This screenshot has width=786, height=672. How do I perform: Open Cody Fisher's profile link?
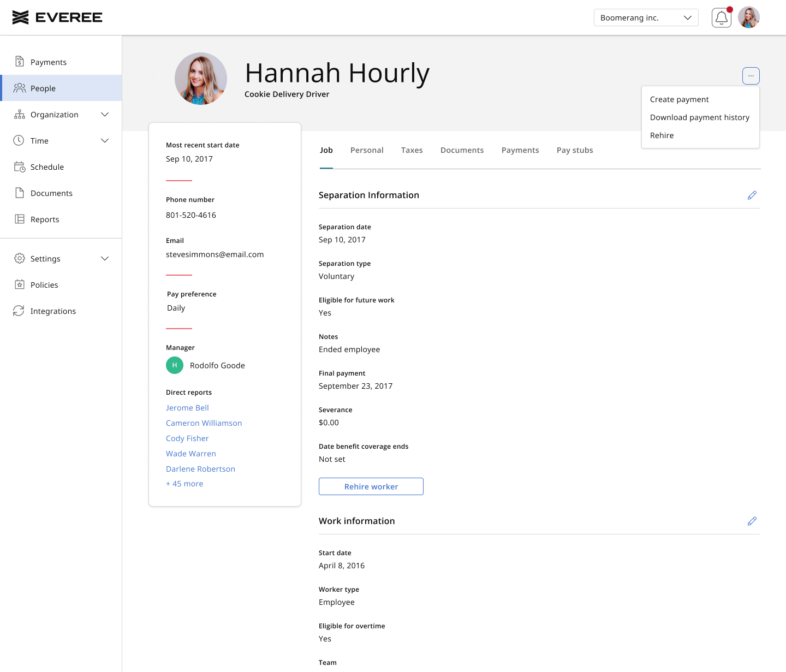tap(187, 438)
